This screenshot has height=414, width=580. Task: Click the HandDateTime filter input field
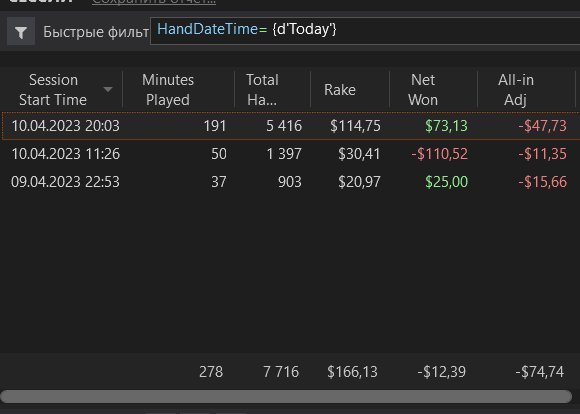tap(365, 31)
